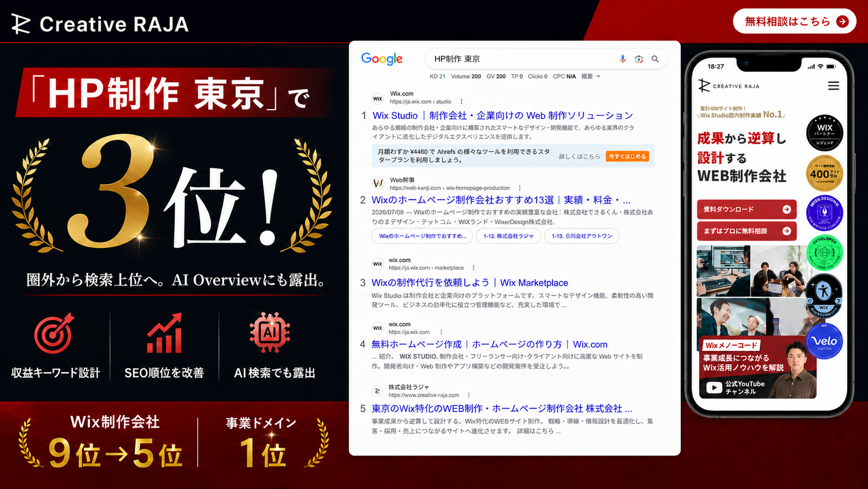Click the search magnifier icon
This screenshot has height=489, width=868.
(x=655, y=59)
